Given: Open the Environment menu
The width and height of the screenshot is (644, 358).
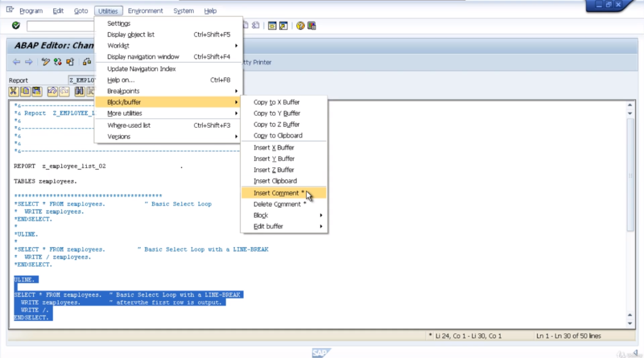Looking at the screenshot, I should click(x=145, y=11).
